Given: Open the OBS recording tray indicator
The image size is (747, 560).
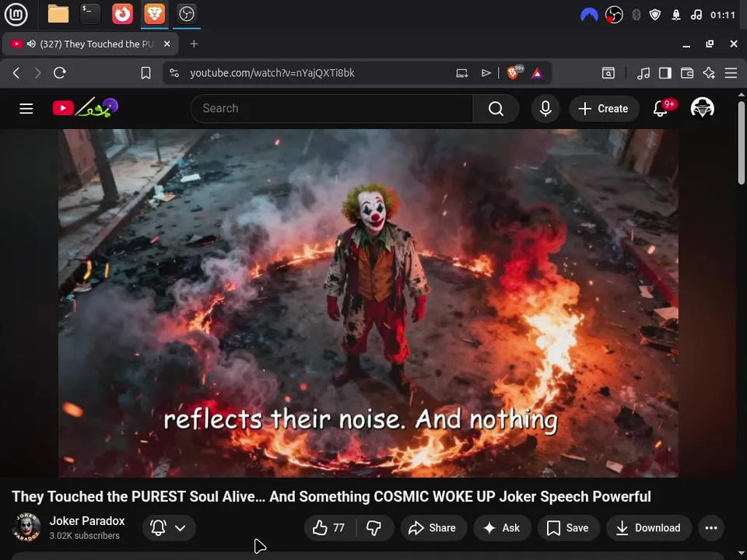Looking at the screenshot, I should (614, 15).
